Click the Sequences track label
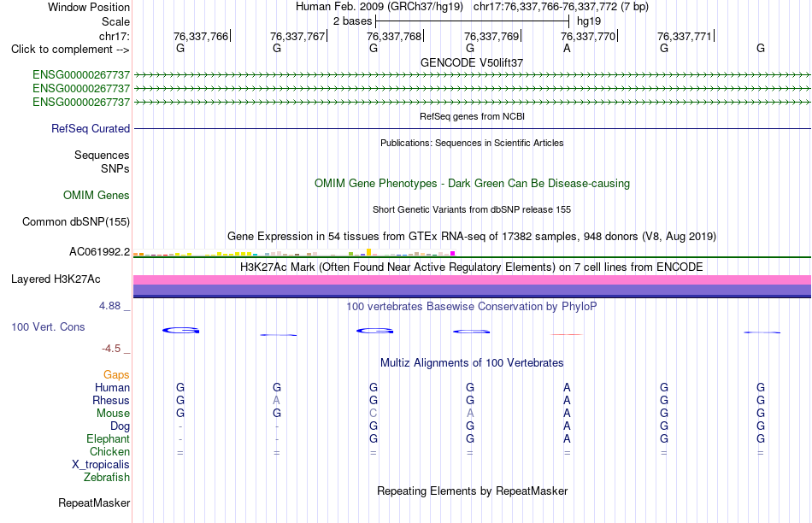Image resolution: width=812 pixels, height=523 pixels. pos(102,155)
